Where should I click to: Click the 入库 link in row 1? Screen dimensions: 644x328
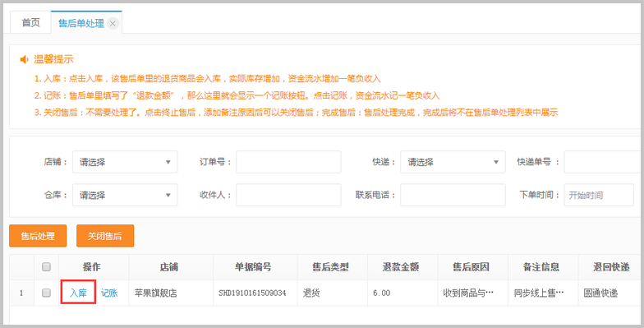click(x=78, y=293)
